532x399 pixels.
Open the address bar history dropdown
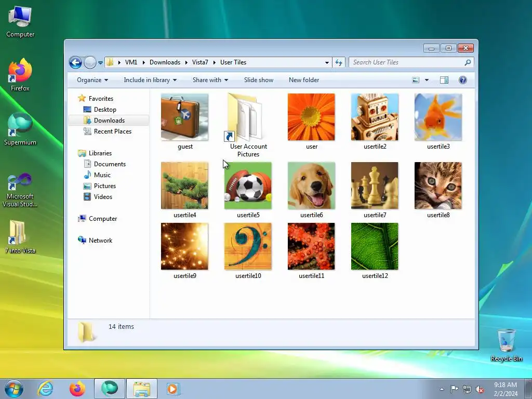point(327,63)
